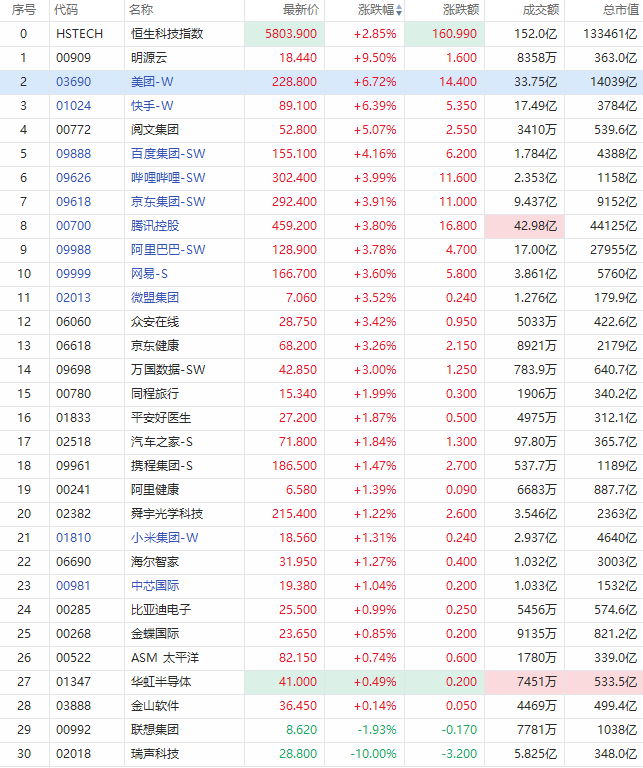Open 中芯国际 stock link

click(155, 586)
